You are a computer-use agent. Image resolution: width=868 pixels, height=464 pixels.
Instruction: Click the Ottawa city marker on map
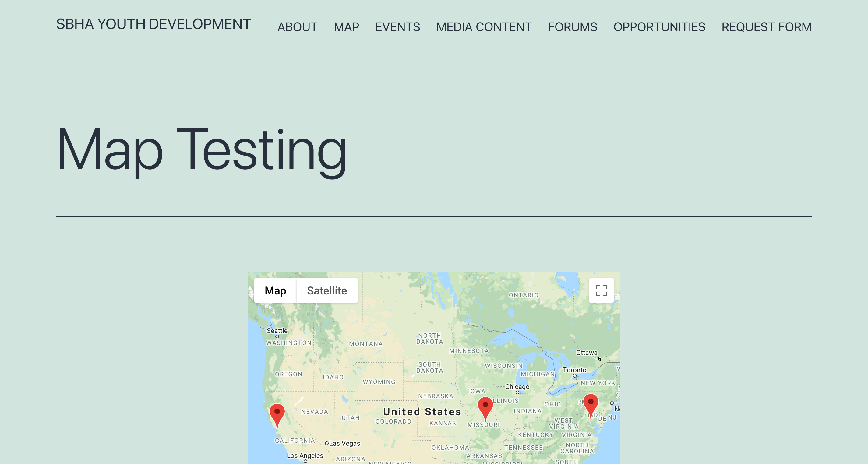(x=600, y=359)
